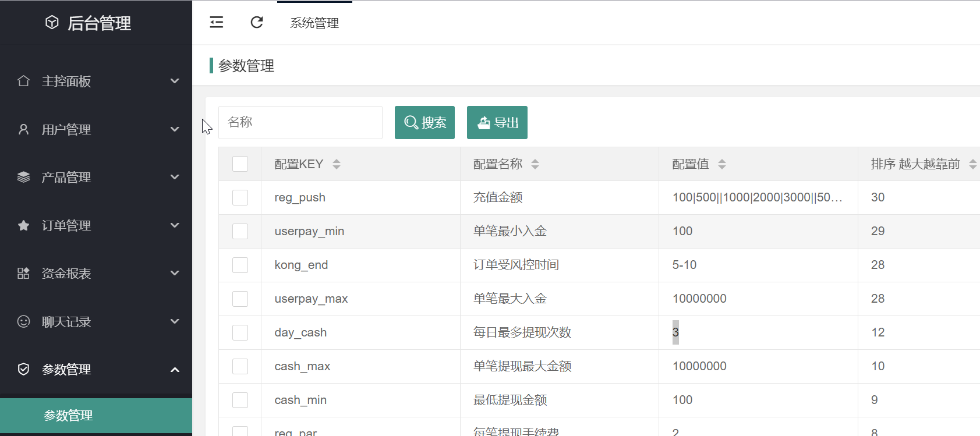This screenshot has height=436, width=980.
Task: Click the 单笔提现最大金额 name cell
Action: tap(560, 366)
